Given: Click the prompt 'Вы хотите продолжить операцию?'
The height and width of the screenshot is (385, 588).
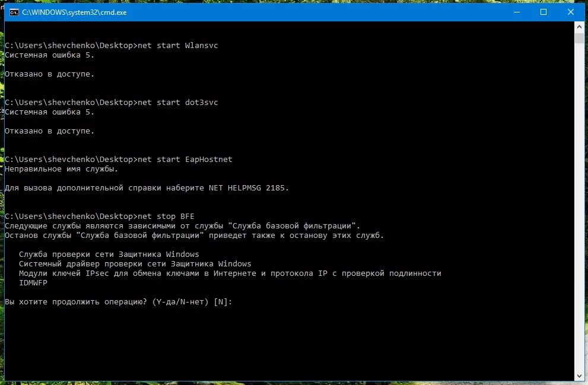Looking at the screenshot, I should tap(119, 302).
